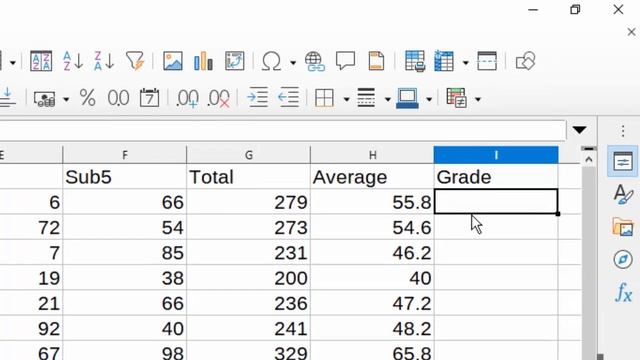Image resolution: width=640 pixels, height=360 pixels.
Task: Apply border color blue swatch
Action: (x=407, y=98)
